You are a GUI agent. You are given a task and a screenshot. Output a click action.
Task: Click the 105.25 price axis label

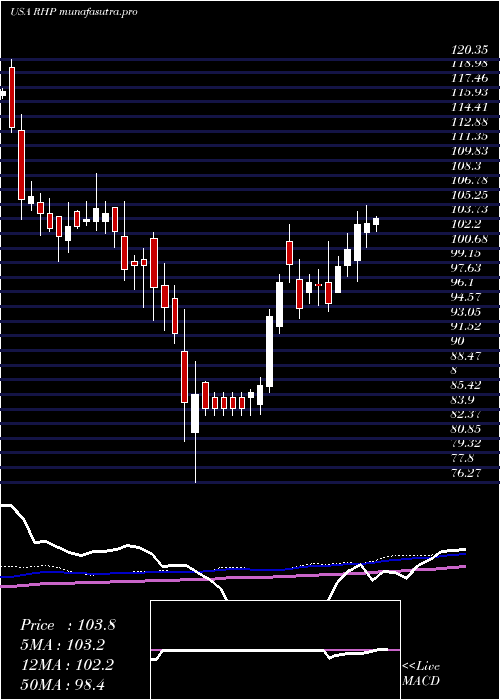tap(470, 195)
